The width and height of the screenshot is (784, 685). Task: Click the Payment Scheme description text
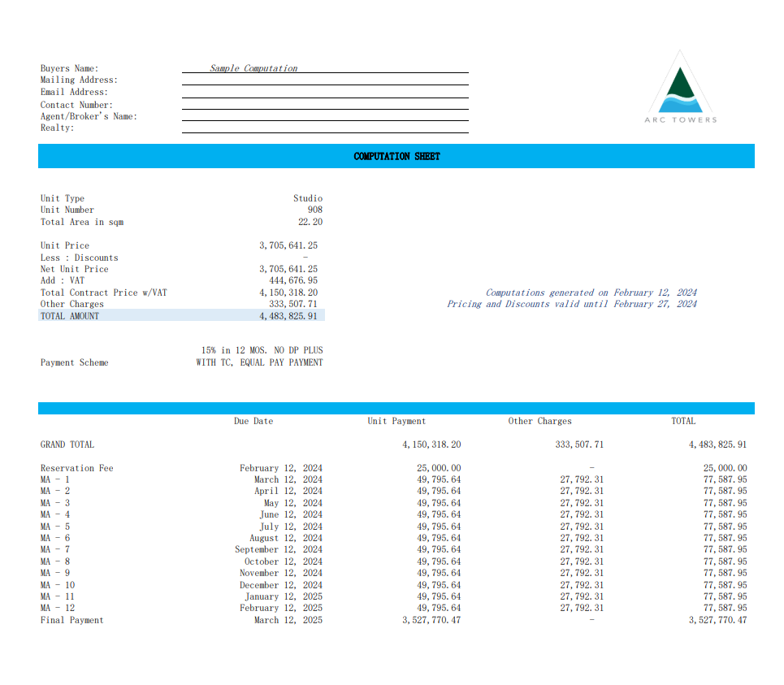coord(259,357)
